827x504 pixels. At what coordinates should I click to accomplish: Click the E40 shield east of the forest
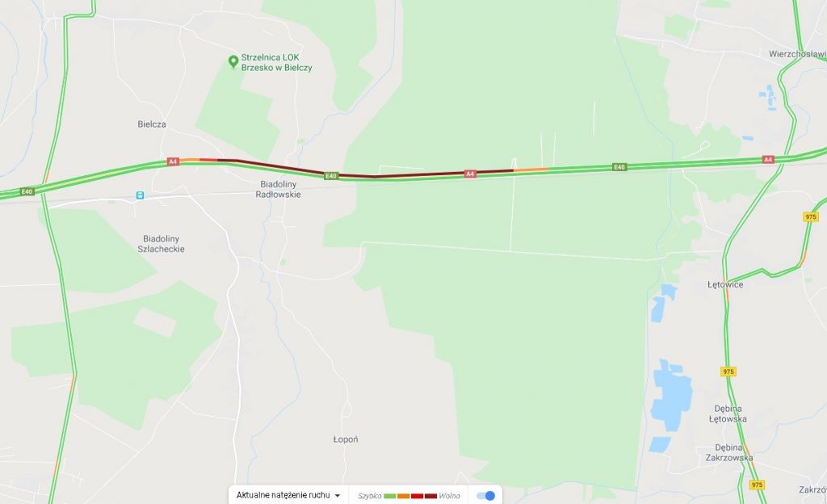pyautogui.click(x=619, y=167)
